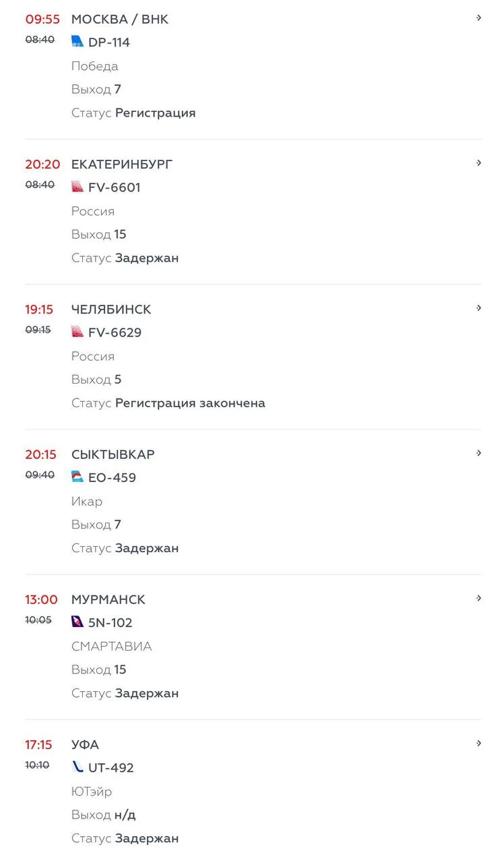
Task: Click the Ikar airline logo beside EO-459
Action: coord(77,477)
